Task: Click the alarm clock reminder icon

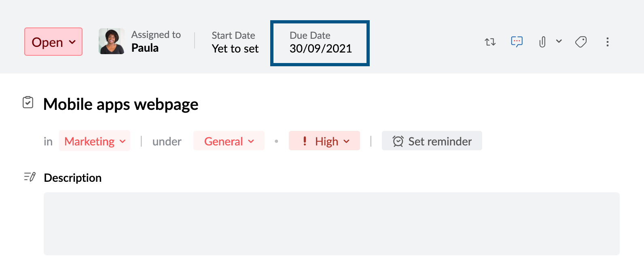Action: [398, 141]
